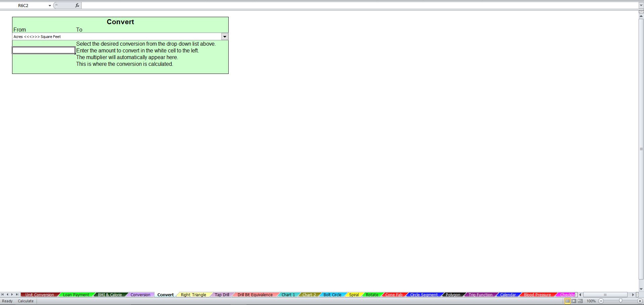Open the Unit Conversion sheet tab

click(x=40, y=295)
